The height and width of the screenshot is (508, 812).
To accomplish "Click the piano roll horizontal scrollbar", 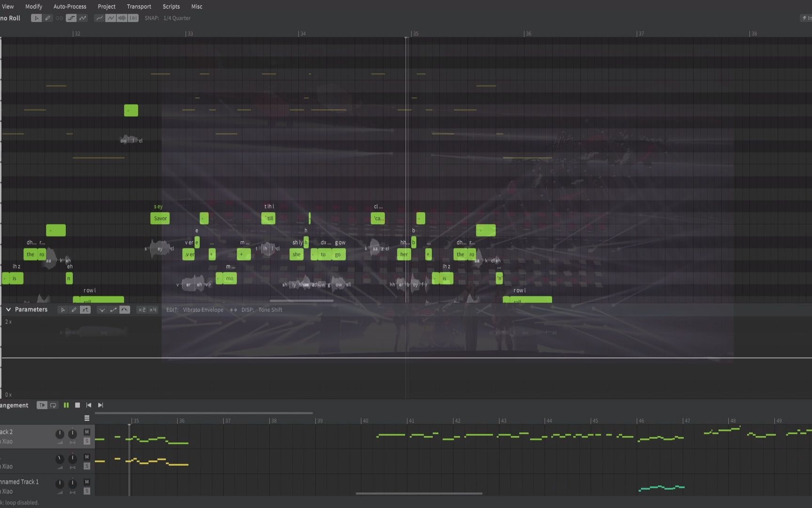I will [301, 301].
